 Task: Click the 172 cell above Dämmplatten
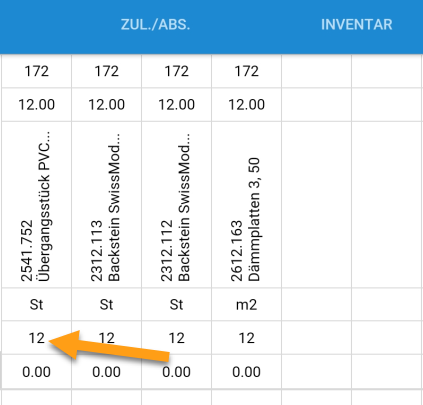tap(246, 71)
